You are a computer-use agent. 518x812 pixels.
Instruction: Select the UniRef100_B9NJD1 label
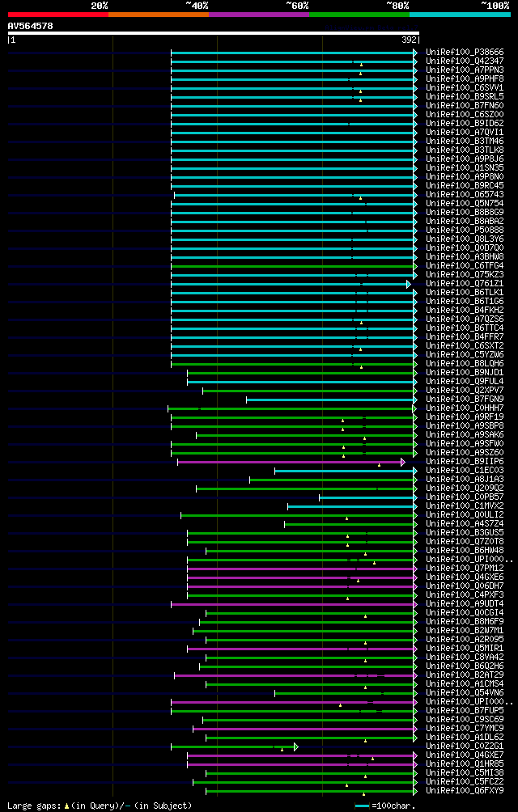tap(465, 372)
